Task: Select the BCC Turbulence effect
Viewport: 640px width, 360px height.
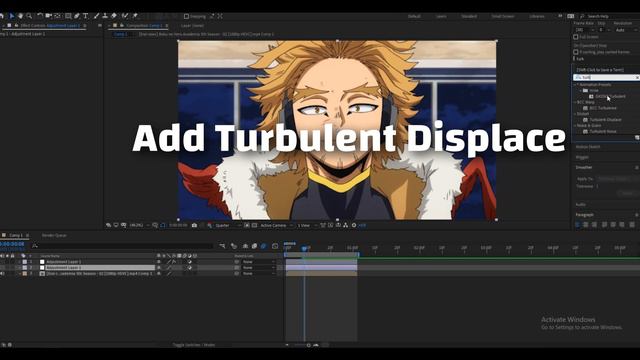Action: point(602,108)
